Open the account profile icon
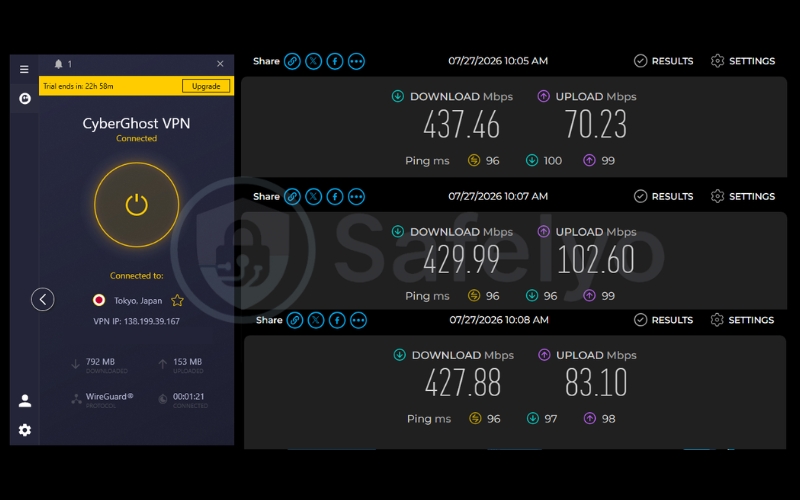The height and width of the screenshot is (500, 800). pos(24,401)
